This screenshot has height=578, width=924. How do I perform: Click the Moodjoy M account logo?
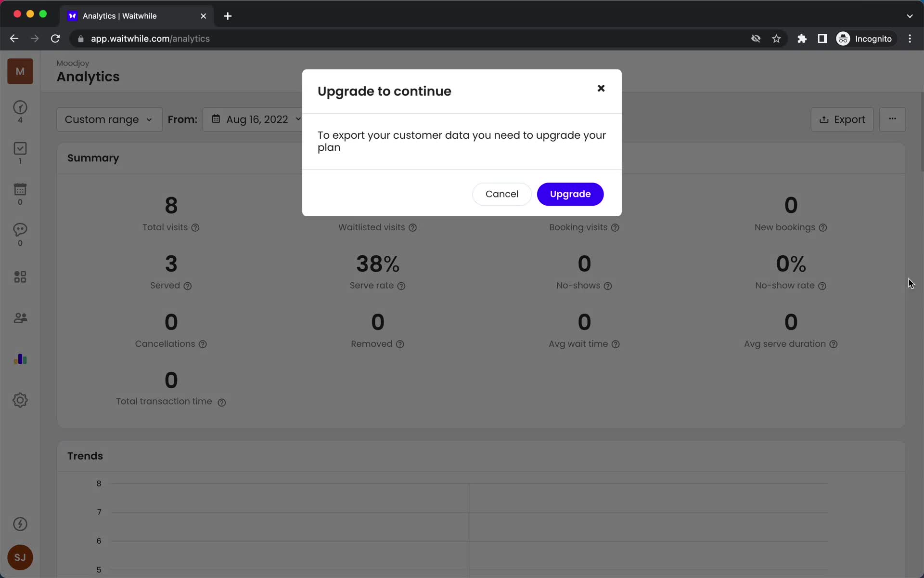click(x=20, y=71)
